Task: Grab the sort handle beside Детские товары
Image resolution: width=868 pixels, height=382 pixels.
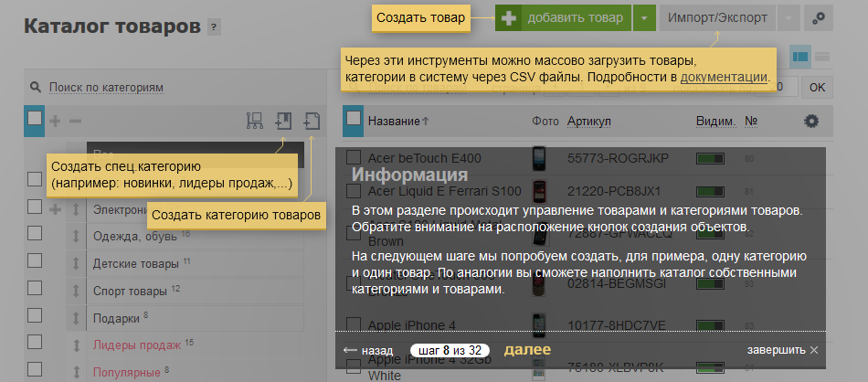Action: (76, 263)
